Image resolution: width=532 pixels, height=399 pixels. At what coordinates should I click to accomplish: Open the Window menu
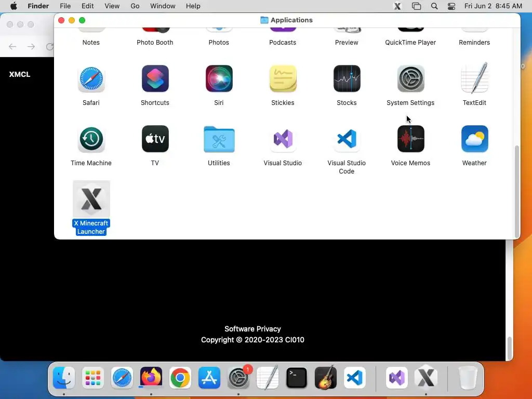[163, 6]
